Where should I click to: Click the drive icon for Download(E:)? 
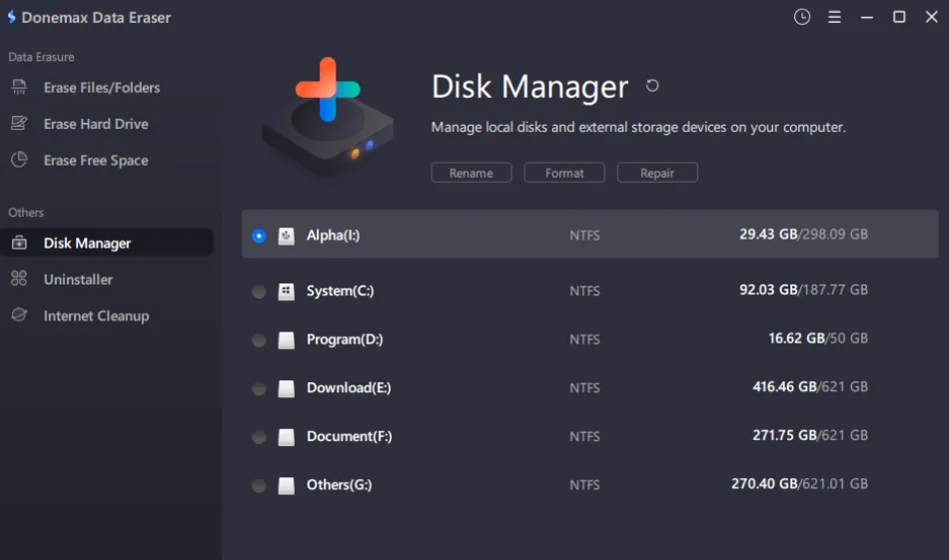[x=287, y=388]
